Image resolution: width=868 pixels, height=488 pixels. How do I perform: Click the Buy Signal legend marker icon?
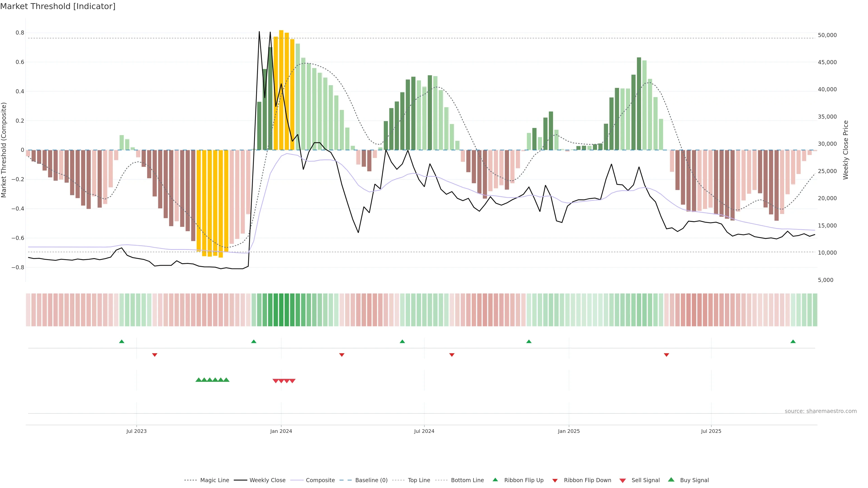[x=671, y=480]
